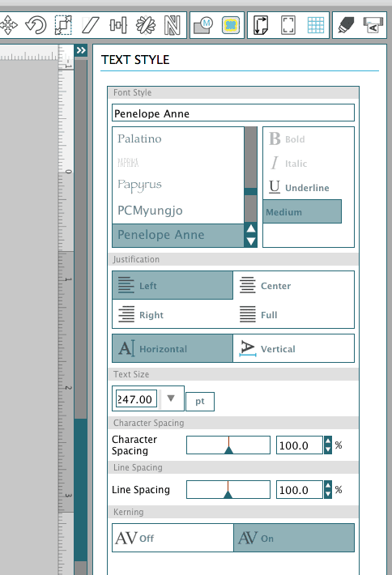Screen dimensions: 392x575
Task: Choose Palatino in the font list
Action: pyautogui.click(x=140, y=138)
